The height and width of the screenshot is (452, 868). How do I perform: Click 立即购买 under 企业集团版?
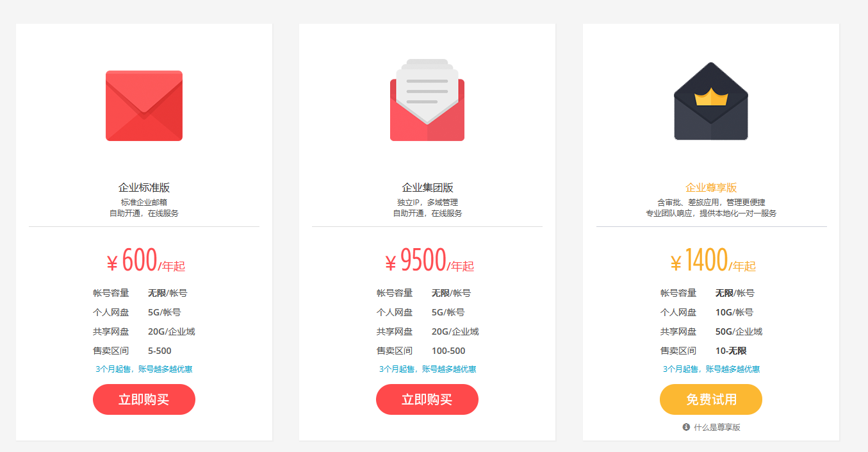tap(427, 399)
